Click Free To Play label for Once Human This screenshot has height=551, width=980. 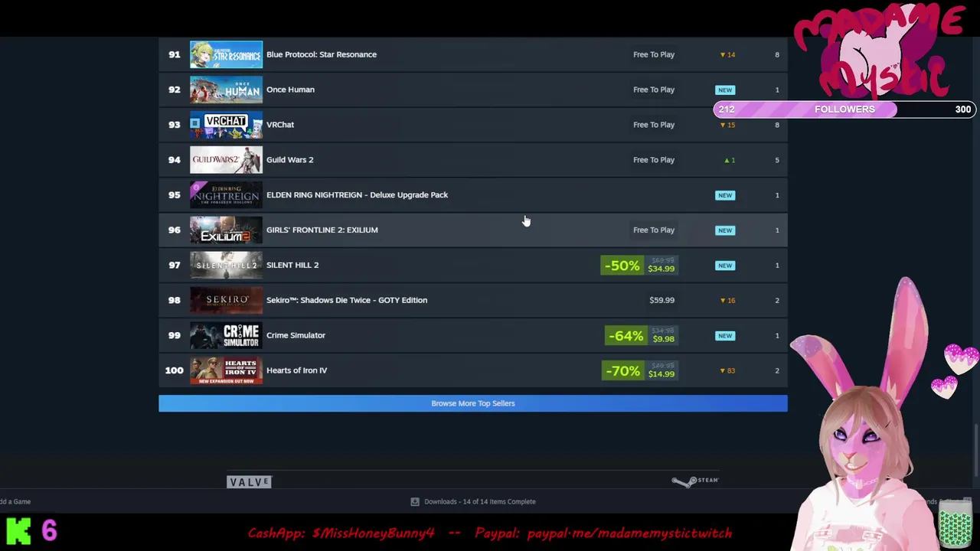tap(654, 90)
